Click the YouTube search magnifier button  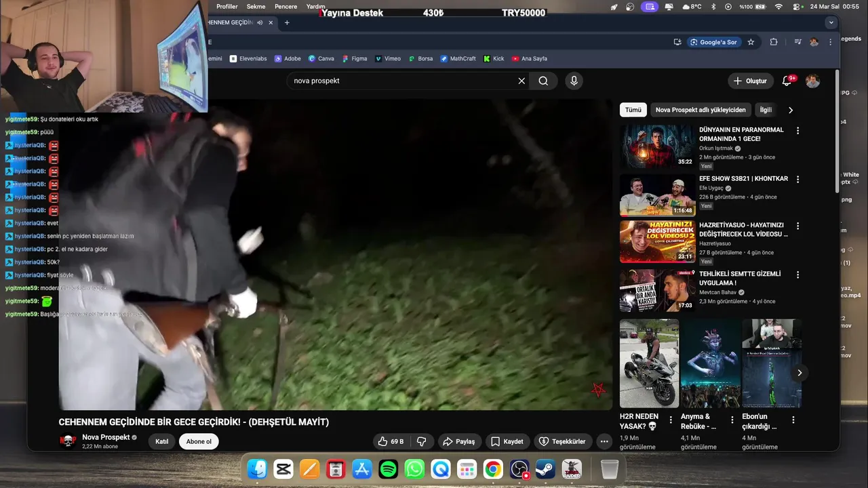(x=543, y=81)
